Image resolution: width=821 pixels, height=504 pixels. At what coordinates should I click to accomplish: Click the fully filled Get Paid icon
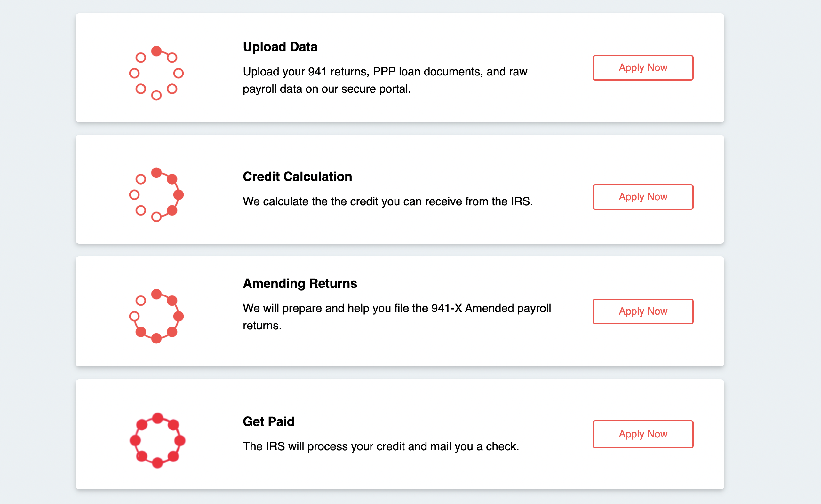(157, 440)
